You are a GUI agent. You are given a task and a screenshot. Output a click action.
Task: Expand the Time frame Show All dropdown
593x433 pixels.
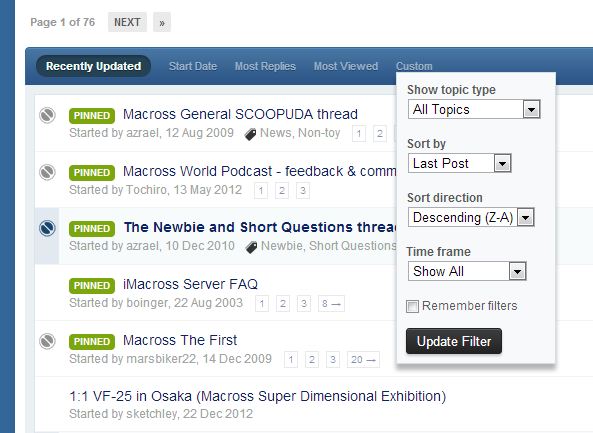[x=467, y=271]
